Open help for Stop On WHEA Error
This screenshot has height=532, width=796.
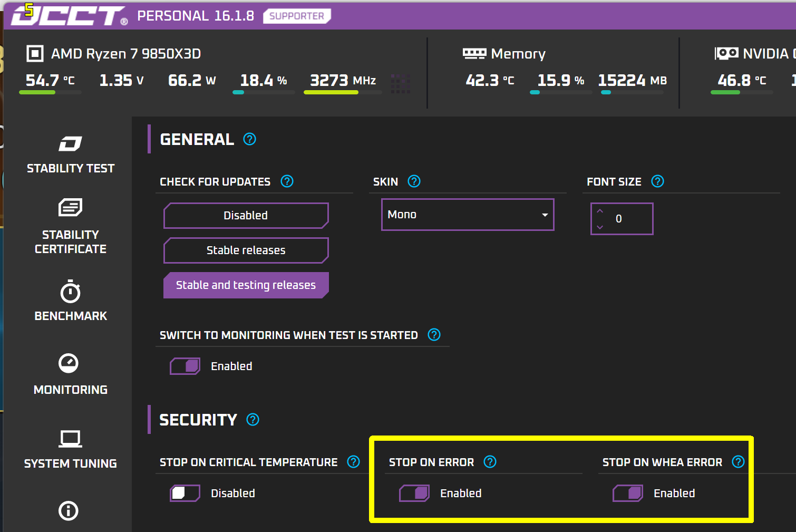tap(738, 462)
